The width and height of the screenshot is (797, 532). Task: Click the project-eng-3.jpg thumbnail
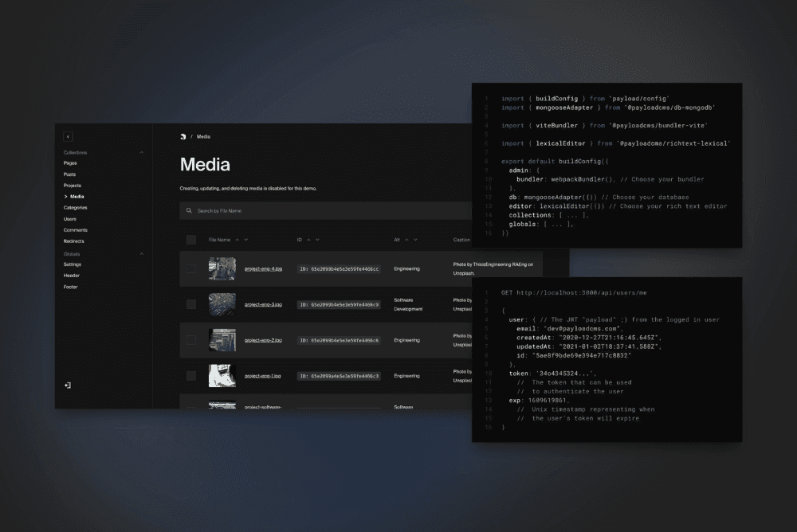tap(222, 304)
